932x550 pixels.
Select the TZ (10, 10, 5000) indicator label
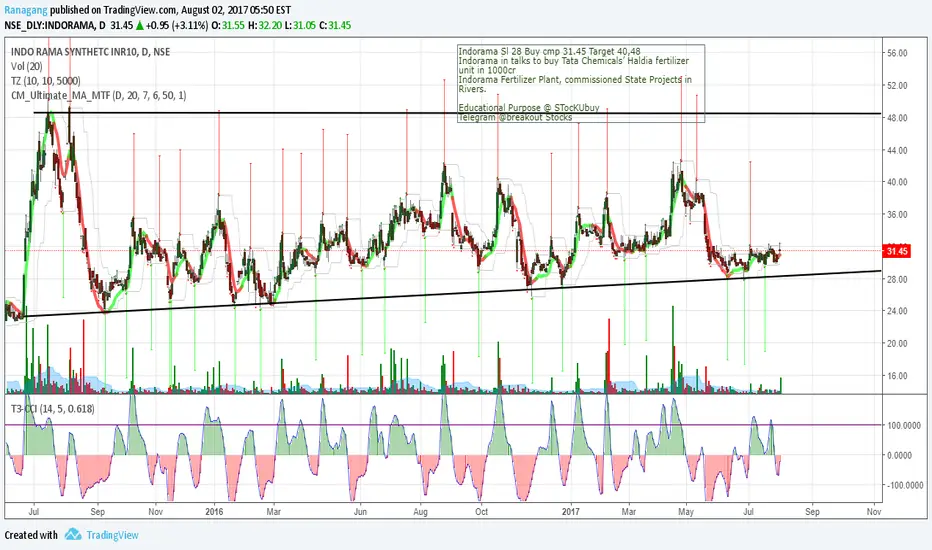(x=46, y=81)
